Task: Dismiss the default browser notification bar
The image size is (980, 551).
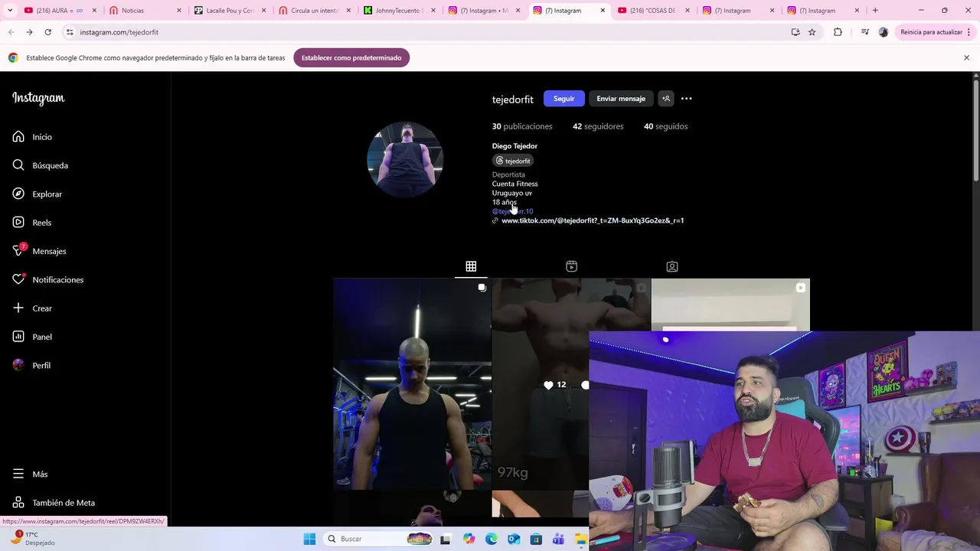Action: pos(966,58)
